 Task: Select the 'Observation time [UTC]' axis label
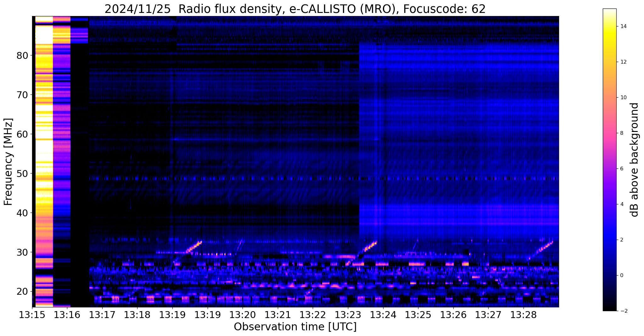[x=295, y=327]
